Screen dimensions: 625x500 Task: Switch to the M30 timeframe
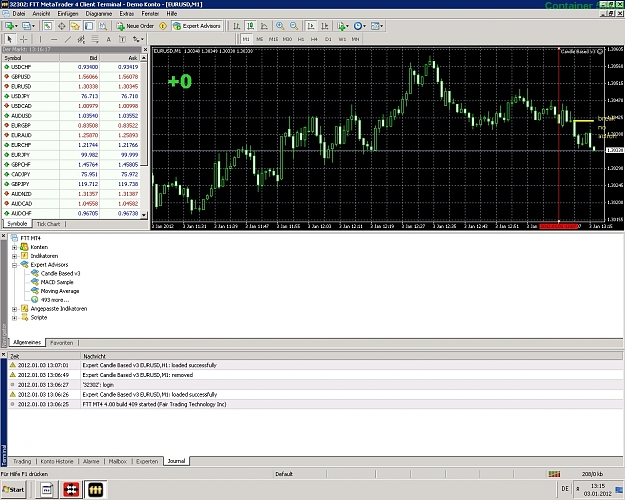point(287,39)
